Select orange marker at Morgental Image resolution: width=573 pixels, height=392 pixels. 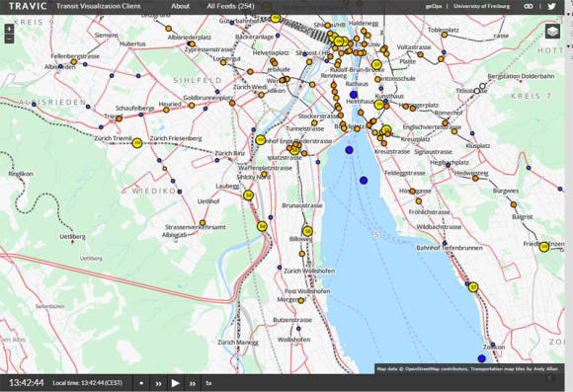300,300
